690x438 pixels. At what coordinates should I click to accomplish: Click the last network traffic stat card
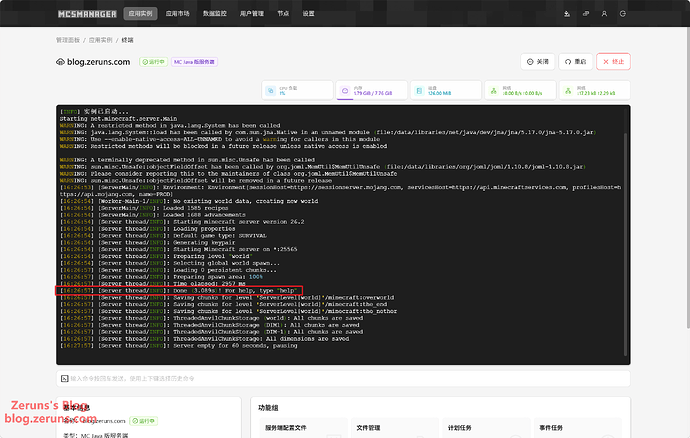tap(595, 90)
